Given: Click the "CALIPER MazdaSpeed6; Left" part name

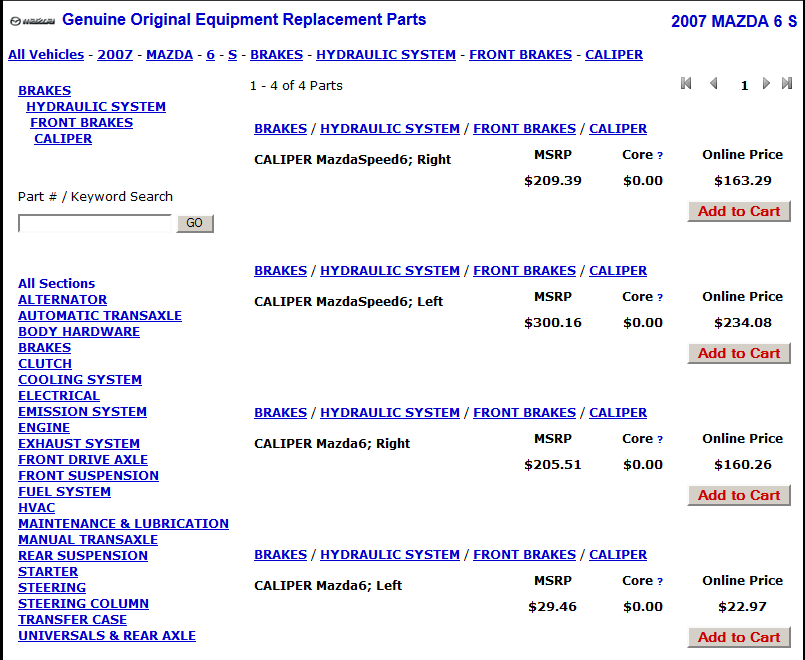Looking at the screenshot, I should [349, 302].
